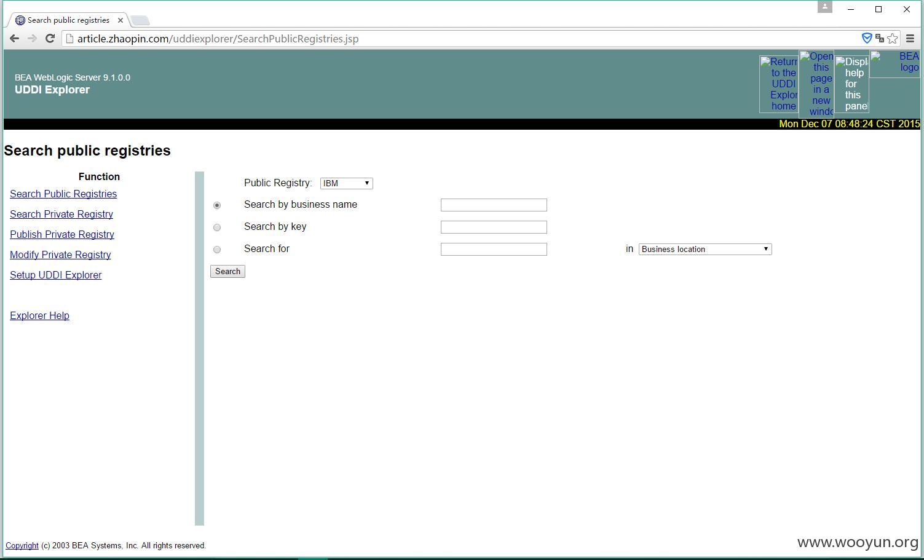Click the Search button

tap(227, 271)
